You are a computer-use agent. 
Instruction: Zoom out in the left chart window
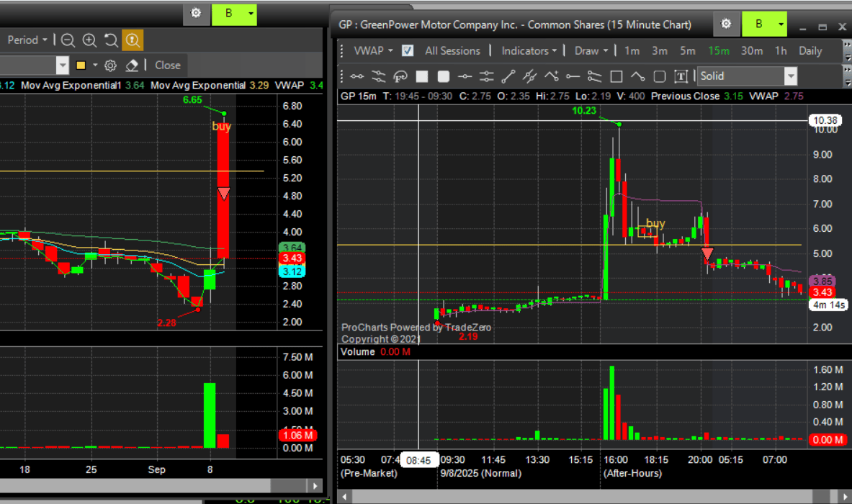pyautogui.click(x=68, y=40)
